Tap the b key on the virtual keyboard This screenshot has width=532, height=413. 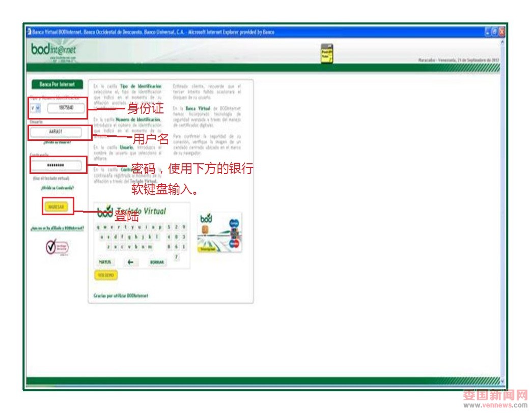(136, 247)
